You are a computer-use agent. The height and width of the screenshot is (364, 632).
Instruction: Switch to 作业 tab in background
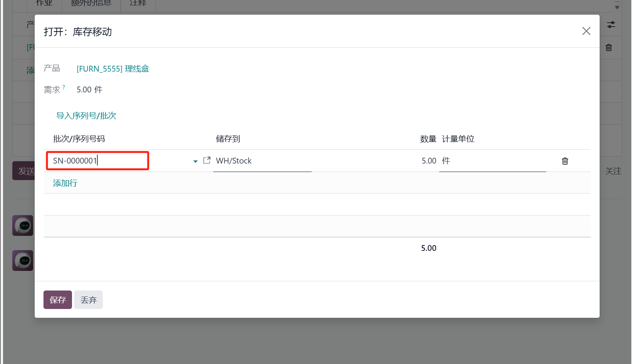(x=44, y=3)
